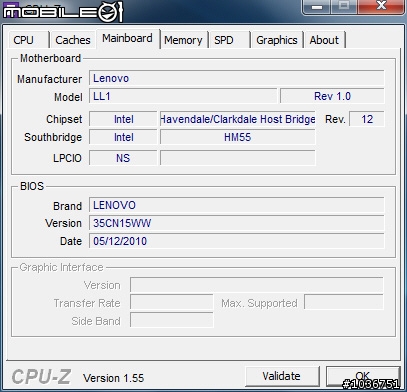Minimize the CPU-Z window
Image resolution: width=407 pixels, height=392 pixels.
point(317,6)
